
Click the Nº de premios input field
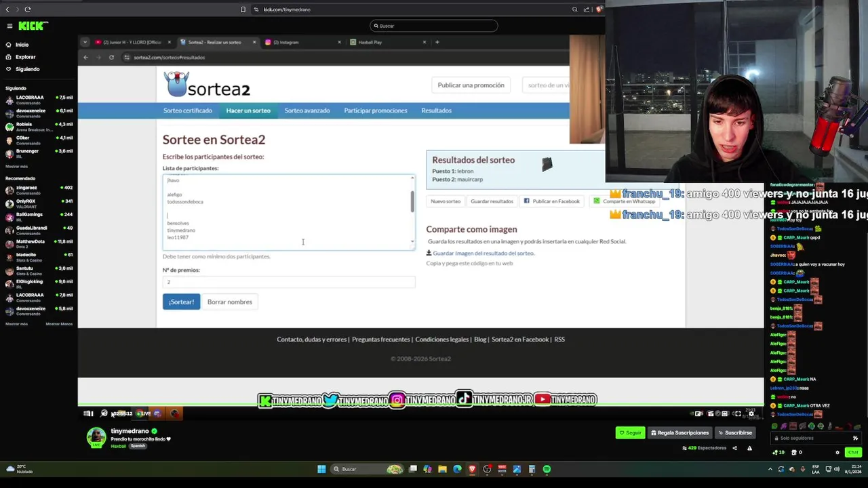[x=289, y=282]
